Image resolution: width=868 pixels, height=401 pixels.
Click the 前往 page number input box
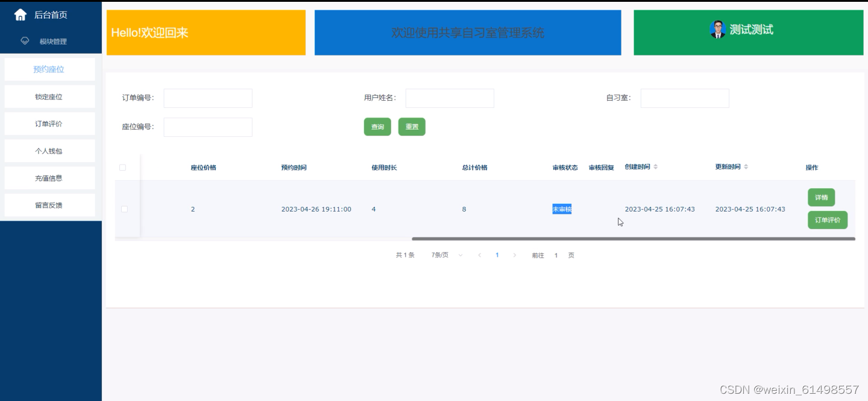(556, 256)
